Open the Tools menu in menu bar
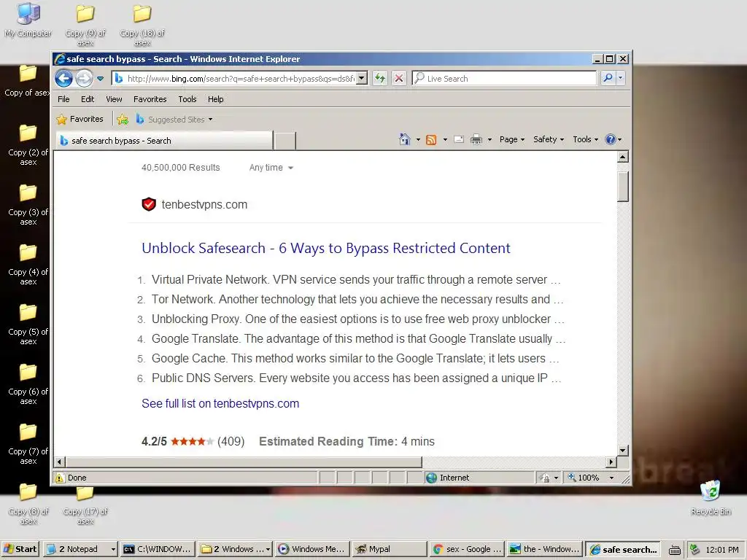 tap(187, 99)
